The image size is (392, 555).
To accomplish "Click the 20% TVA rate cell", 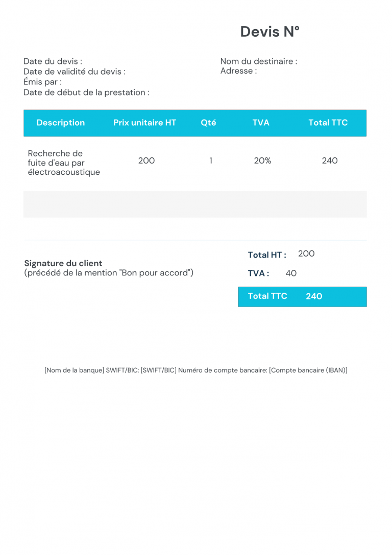I will coord(262,160).
